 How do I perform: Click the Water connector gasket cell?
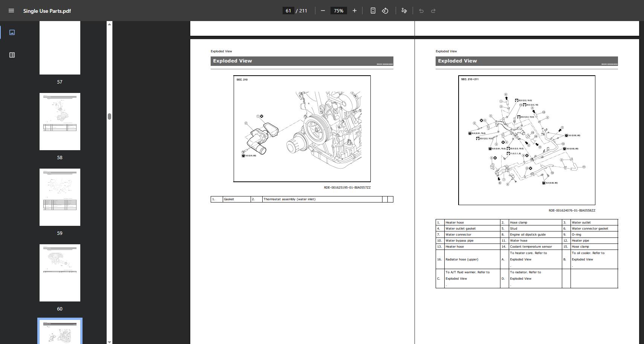pos(594,228)
